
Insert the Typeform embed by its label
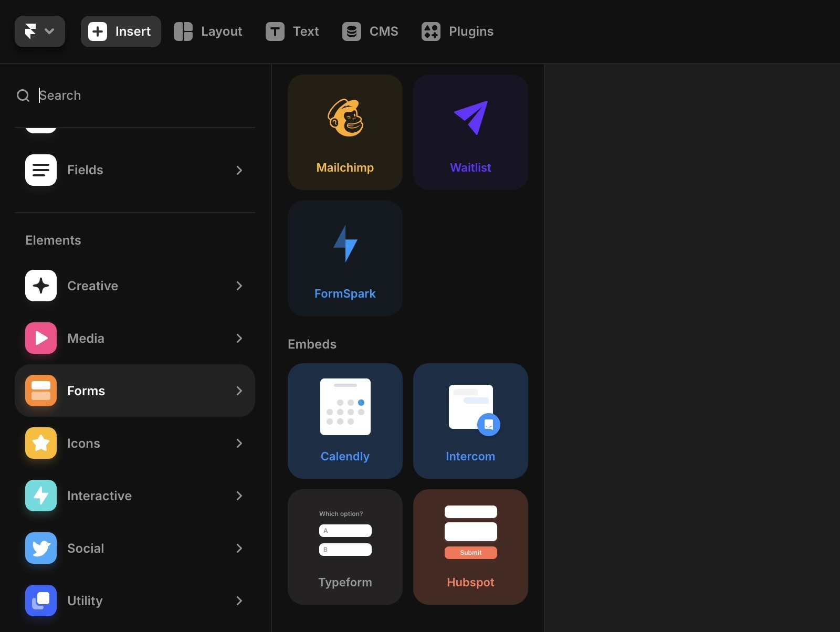tap(345, 583)
